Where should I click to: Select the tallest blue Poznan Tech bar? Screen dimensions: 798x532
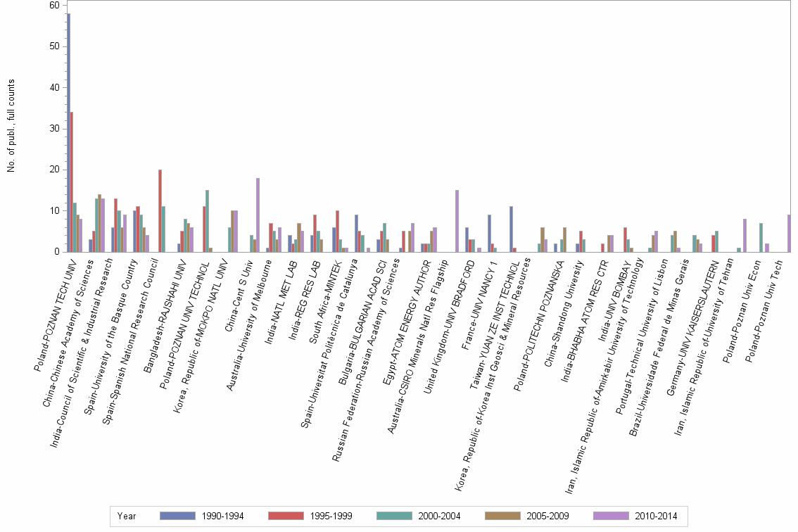tap(69, 132)
